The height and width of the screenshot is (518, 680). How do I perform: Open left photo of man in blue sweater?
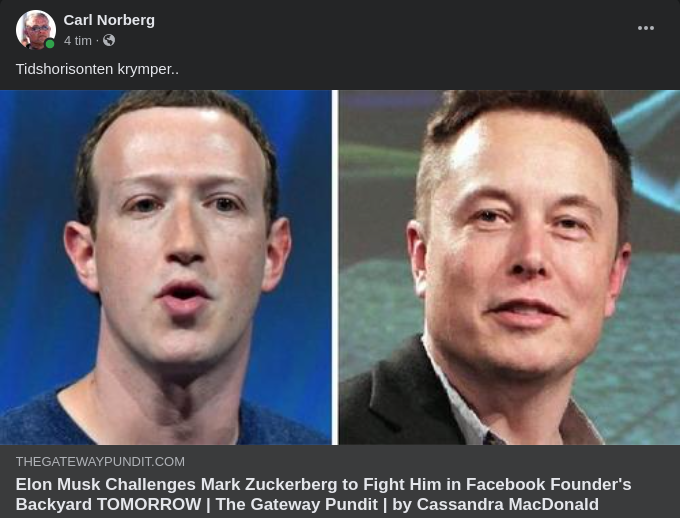coord(166,267)
